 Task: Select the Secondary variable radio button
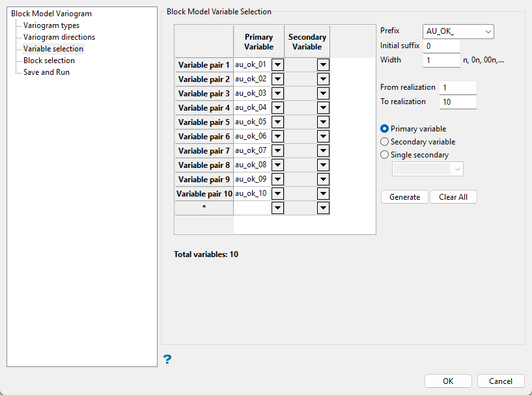point(385,142)
